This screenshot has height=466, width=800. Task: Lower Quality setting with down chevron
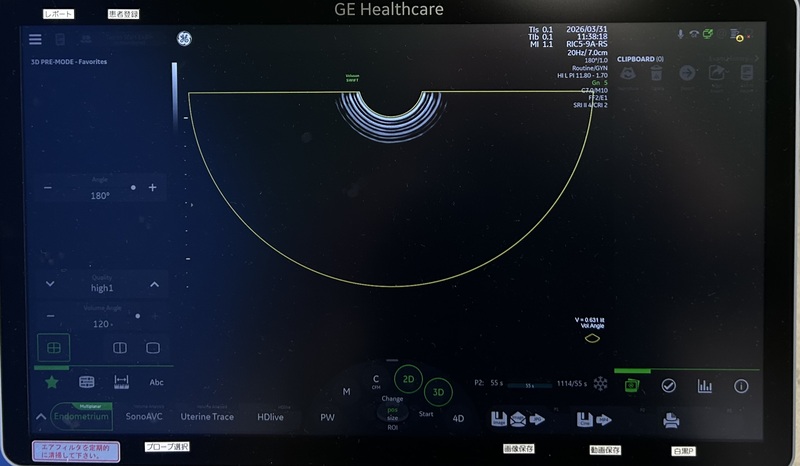point(50,285)
